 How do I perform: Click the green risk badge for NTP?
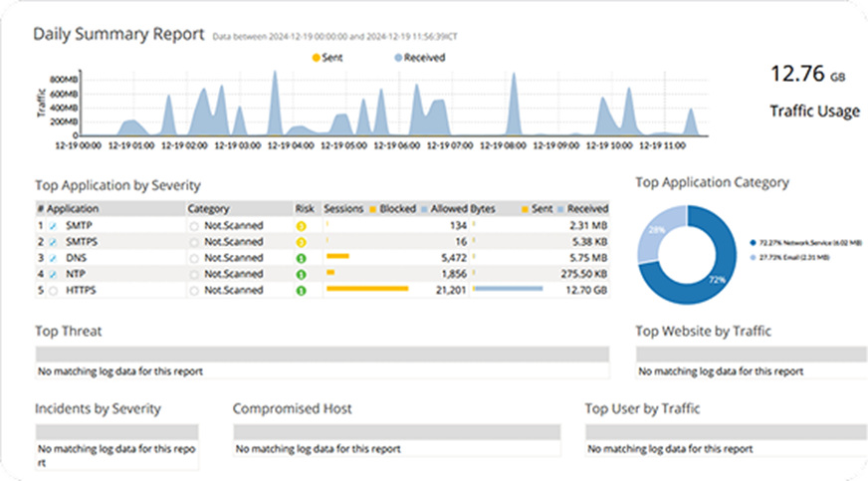301,274
